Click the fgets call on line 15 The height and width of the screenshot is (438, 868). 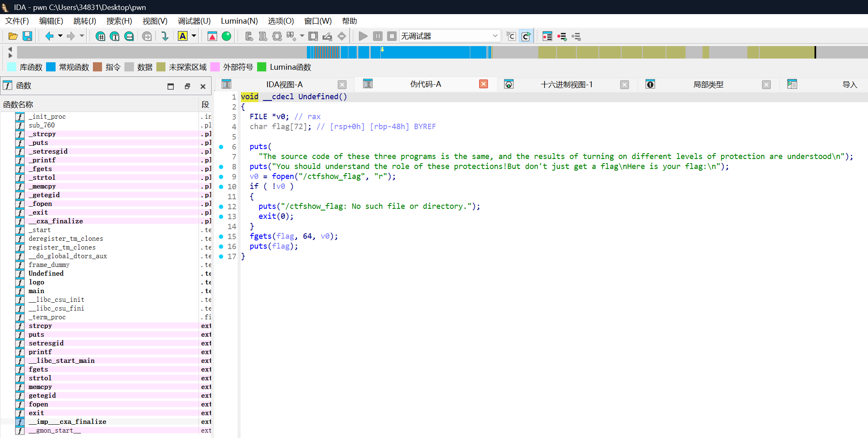tap(260, 236)
